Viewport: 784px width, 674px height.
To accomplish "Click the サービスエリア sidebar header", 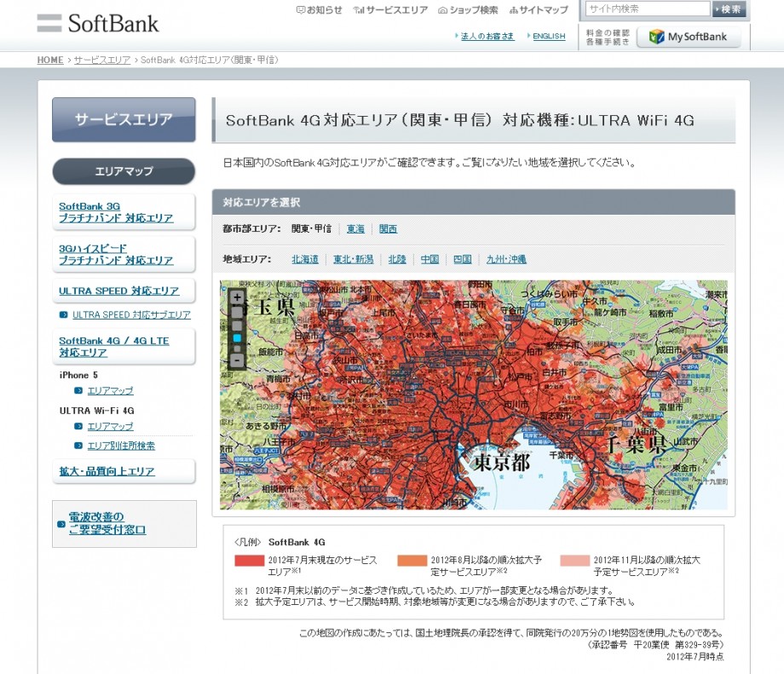I will coord(124,119).
